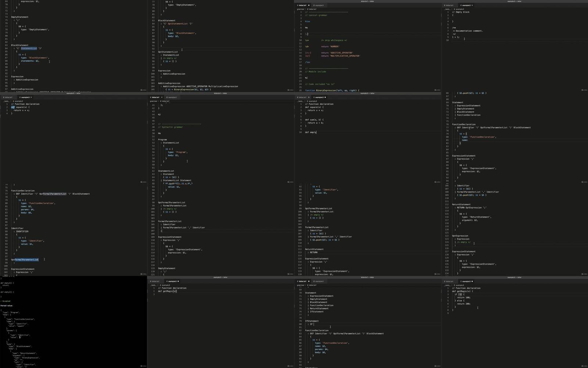The image size is (588, 368).
Task: Open letter.bnf tab beside lone def getMagic(x) file
Action: click(155, 282)
